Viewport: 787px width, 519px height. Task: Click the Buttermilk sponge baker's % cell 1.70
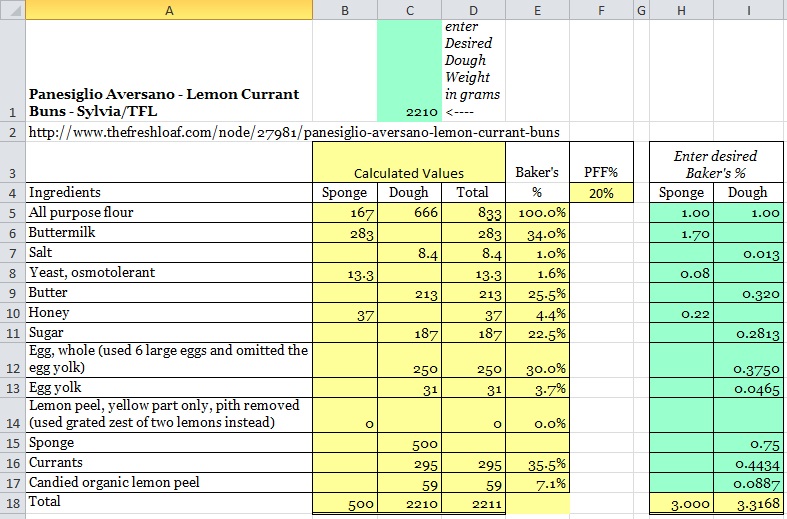pos(682,234)
